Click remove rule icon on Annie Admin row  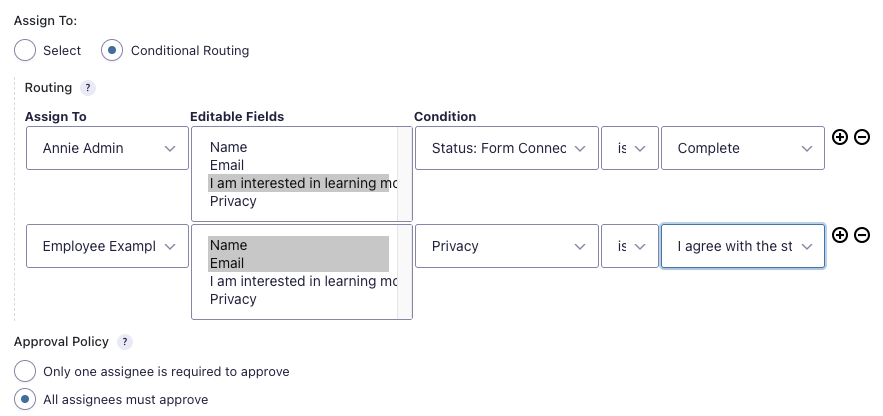861,137
